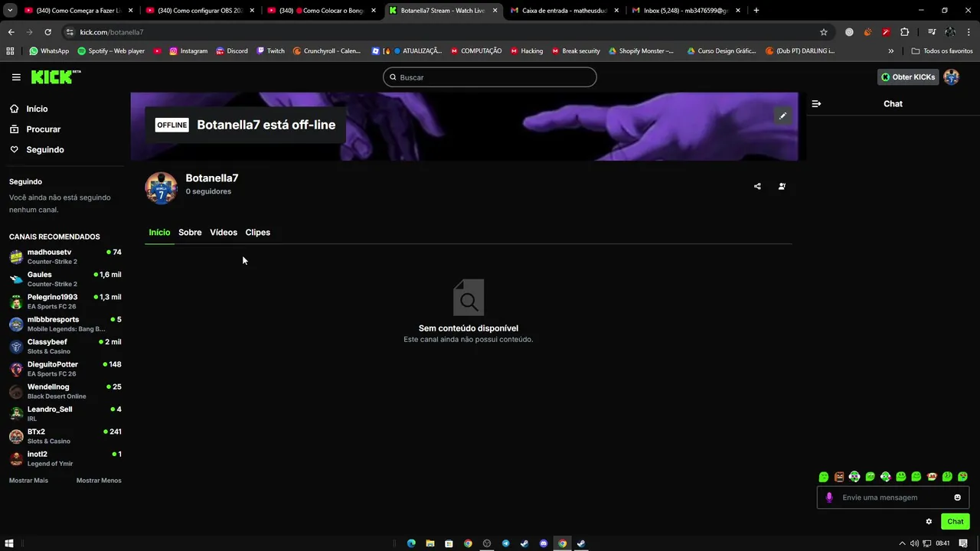Open recommended channel DieguitoPotter
Viewport: 980px width, 551px height.
tap(65, 369)
